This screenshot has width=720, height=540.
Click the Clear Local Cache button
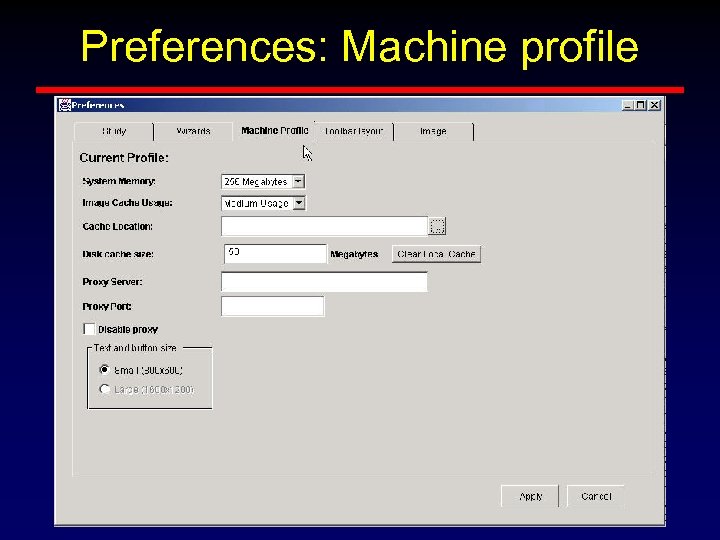click(436, 254)
